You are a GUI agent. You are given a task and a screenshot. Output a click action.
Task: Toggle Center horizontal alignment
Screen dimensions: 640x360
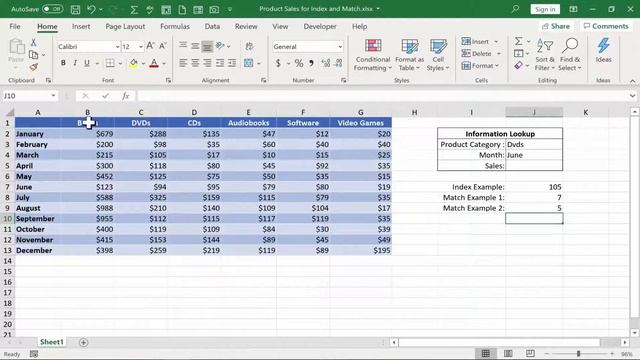coord(195,63)
